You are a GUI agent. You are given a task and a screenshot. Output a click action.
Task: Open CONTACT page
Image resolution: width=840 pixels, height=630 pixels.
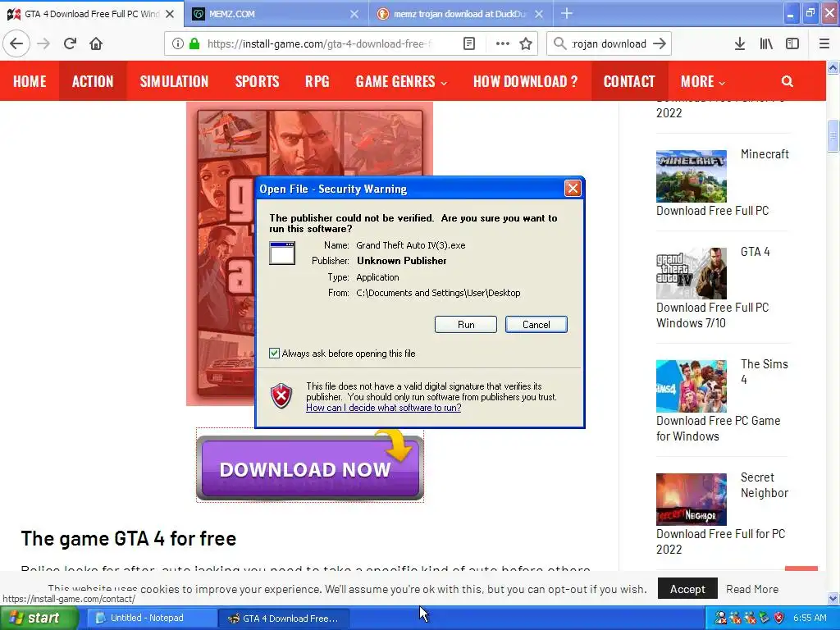[629, 81]
